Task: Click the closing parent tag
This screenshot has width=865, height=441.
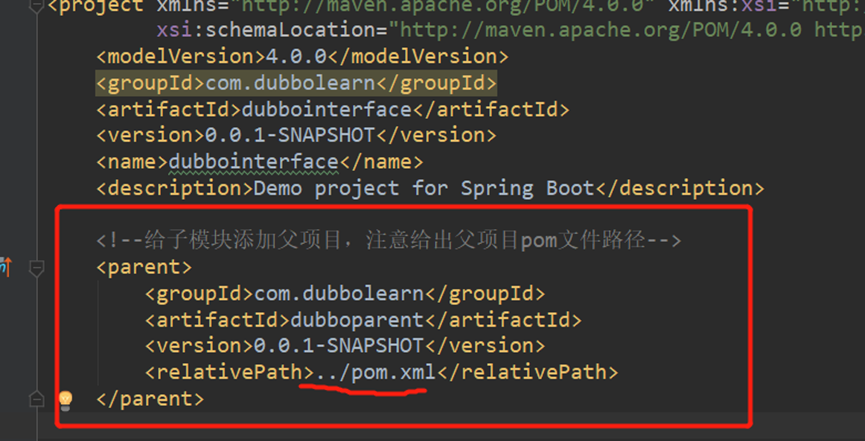Action: click(x=150, y=399)
